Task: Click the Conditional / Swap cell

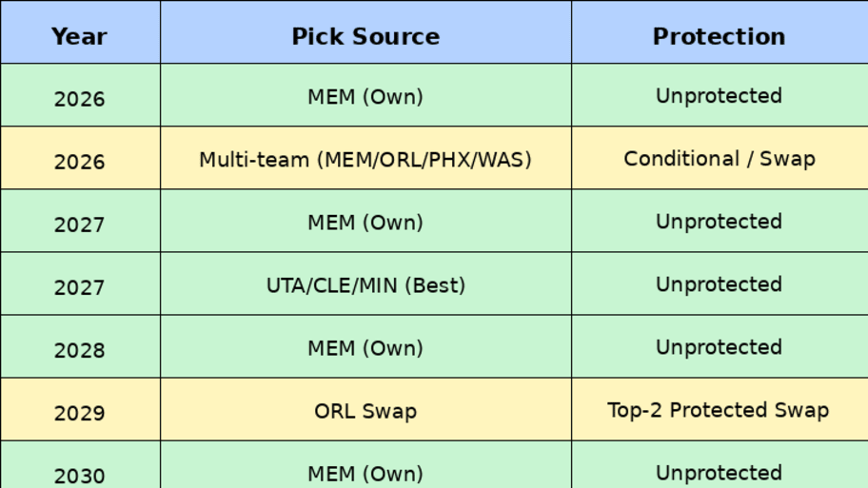Action: (719, 159)
